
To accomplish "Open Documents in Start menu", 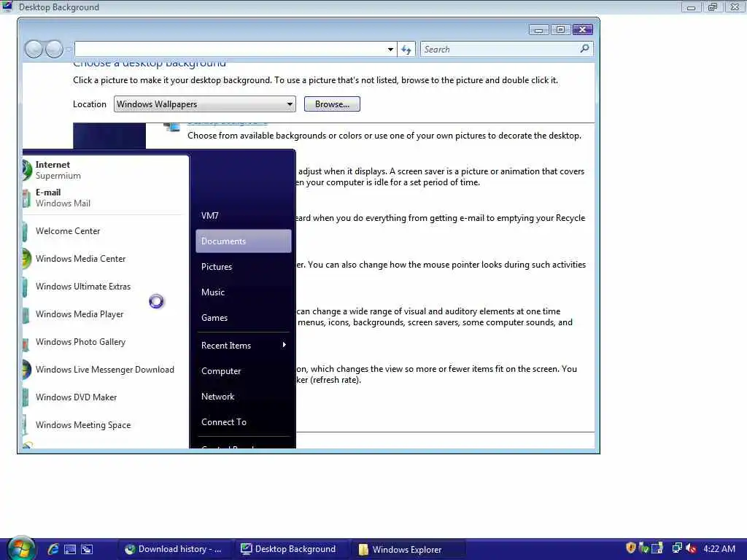I will click(x=244, y=241).
